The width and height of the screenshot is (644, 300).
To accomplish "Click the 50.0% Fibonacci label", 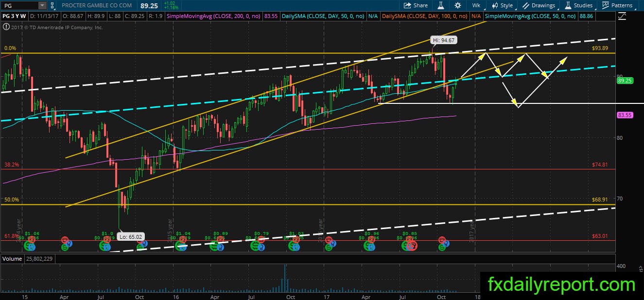I will (x=12, y=200).
